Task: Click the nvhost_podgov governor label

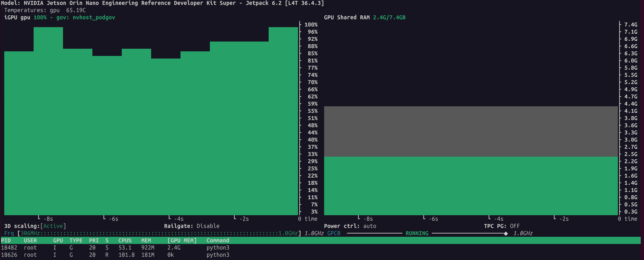Action: pyautogui.click(x=94, y=17)
